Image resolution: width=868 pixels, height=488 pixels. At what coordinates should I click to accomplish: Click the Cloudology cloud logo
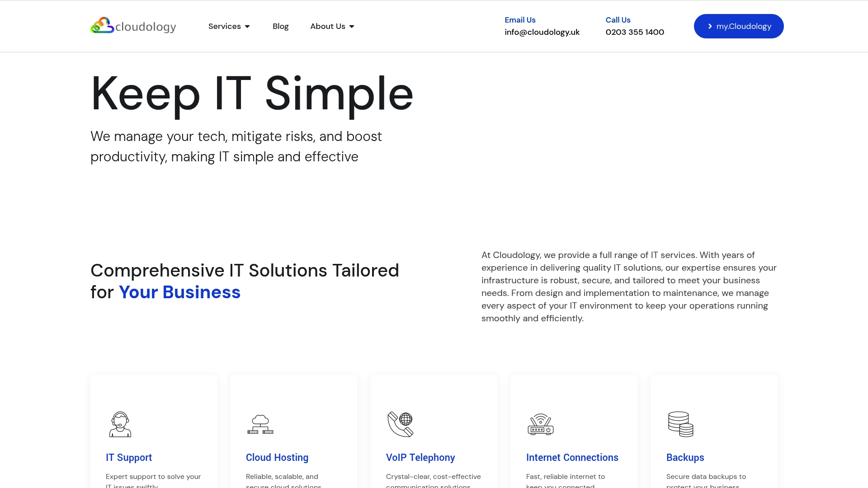coord(103,26)
